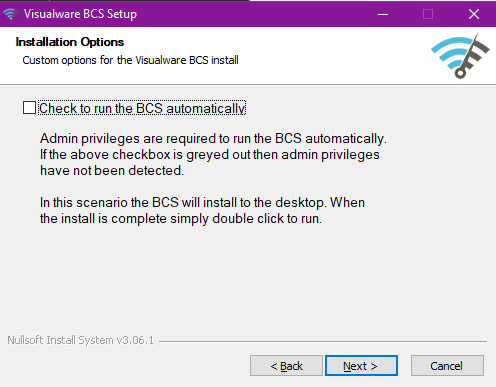
Task: Click the 'Nullsoft Install System v3.06.1' label
Action: click(80, 340)
